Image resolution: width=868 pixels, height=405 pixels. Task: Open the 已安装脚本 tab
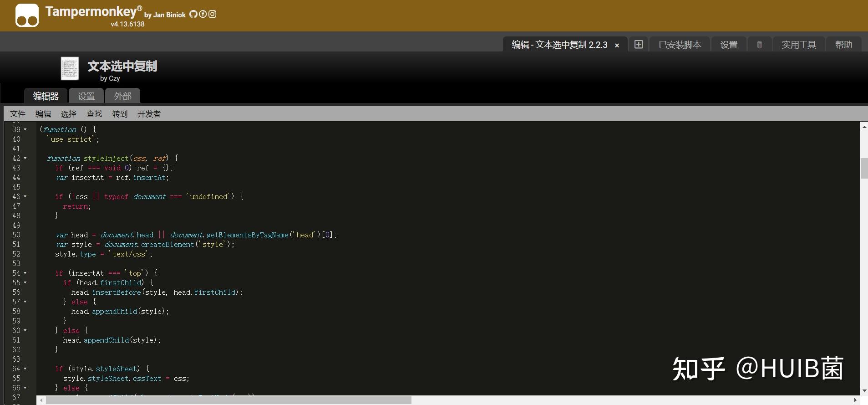click(680, 45)
